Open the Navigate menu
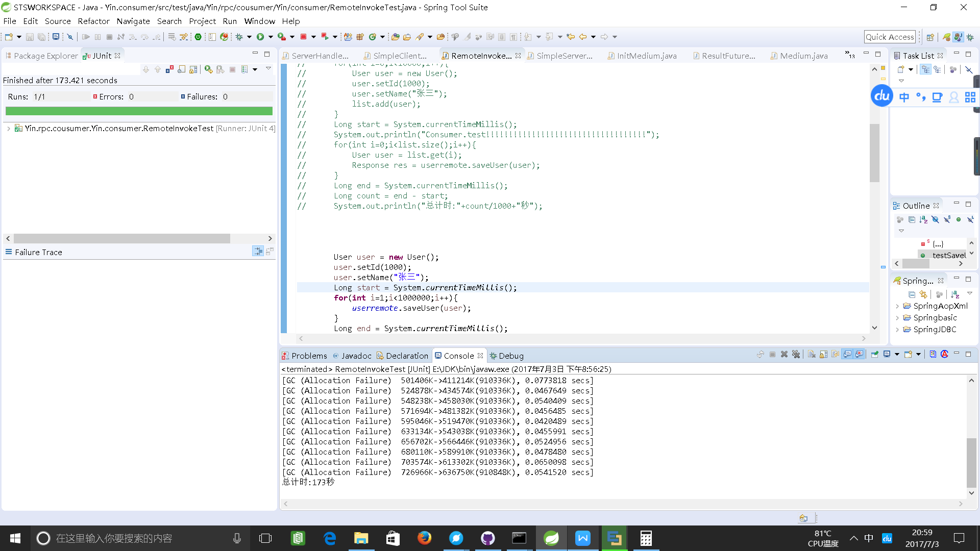Viewport: 980px width, 551px height. [x=133, y=21]
